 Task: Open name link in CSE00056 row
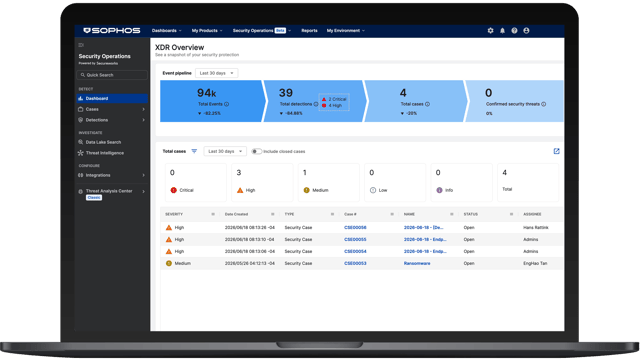coord(423,227)
